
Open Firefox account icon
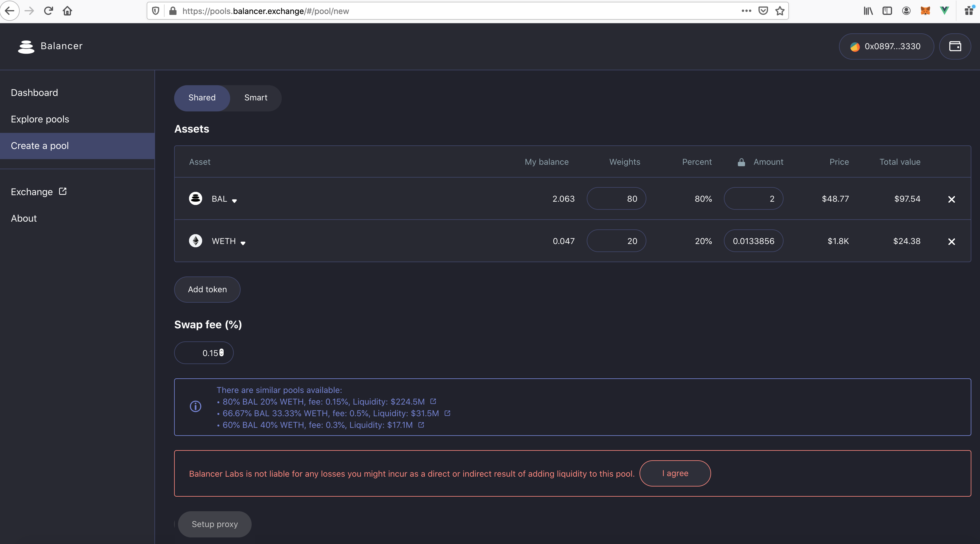906,11
